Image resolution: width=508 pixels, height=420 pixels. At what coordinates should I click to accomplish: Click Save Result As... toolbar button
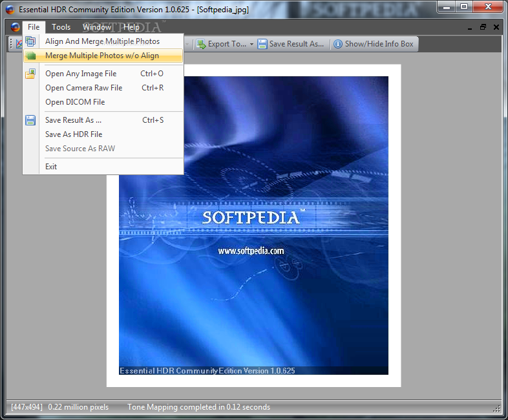pos(291,44)
